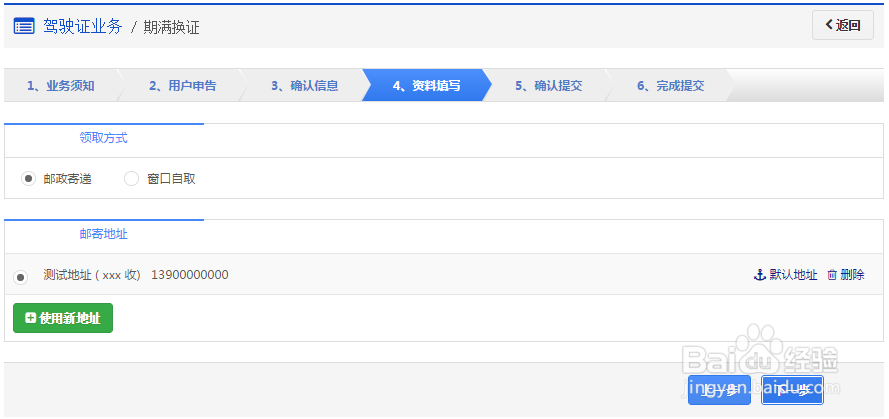Click the trash icon for 删除
This screenshot has width=889, height=419.
tap(832, 275)
